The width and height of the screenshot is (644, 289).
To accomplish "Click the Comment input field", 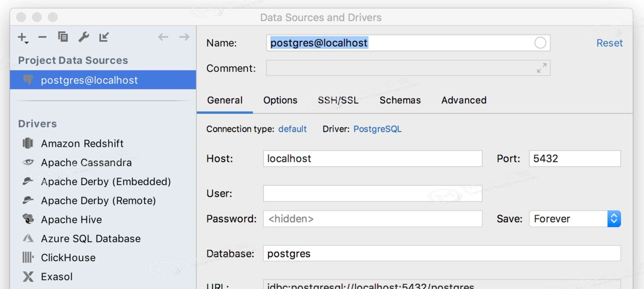I will click(408, 68).
